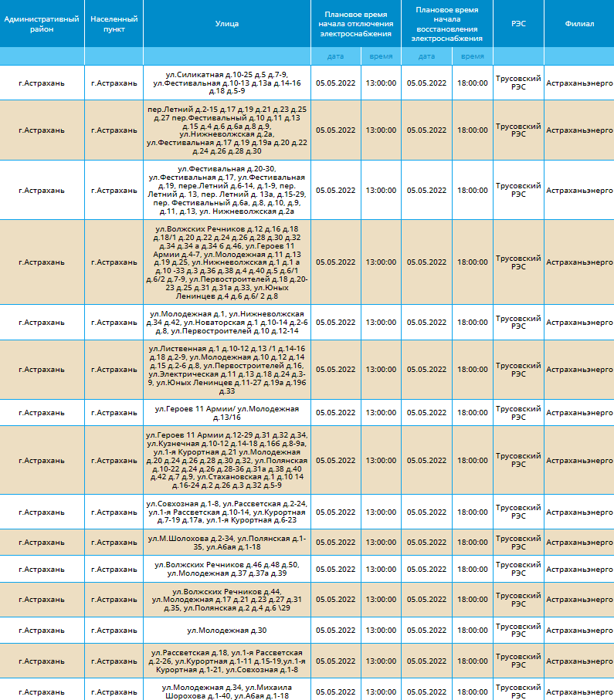This screenshot has width=614, height=700.
Task: Select the street cell starting 'ул.Лиственная д.1'
Action: tap(227, 370)
